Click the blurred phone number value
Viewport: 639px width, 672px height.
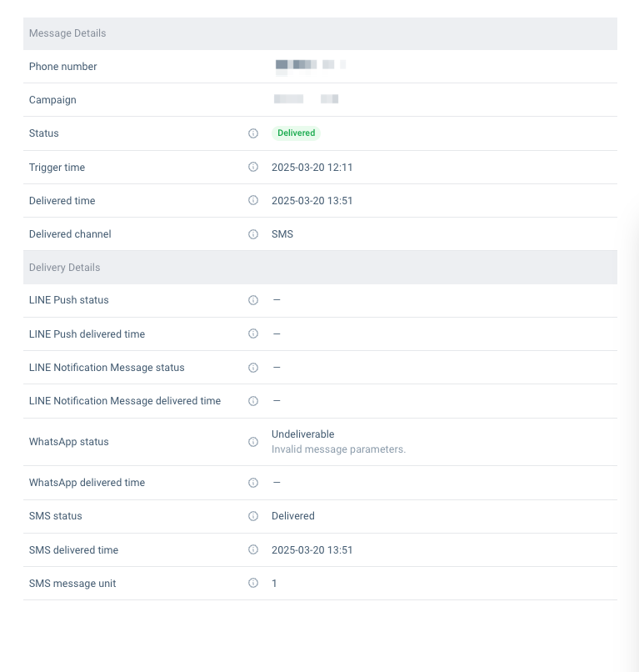tap(309, 65)
